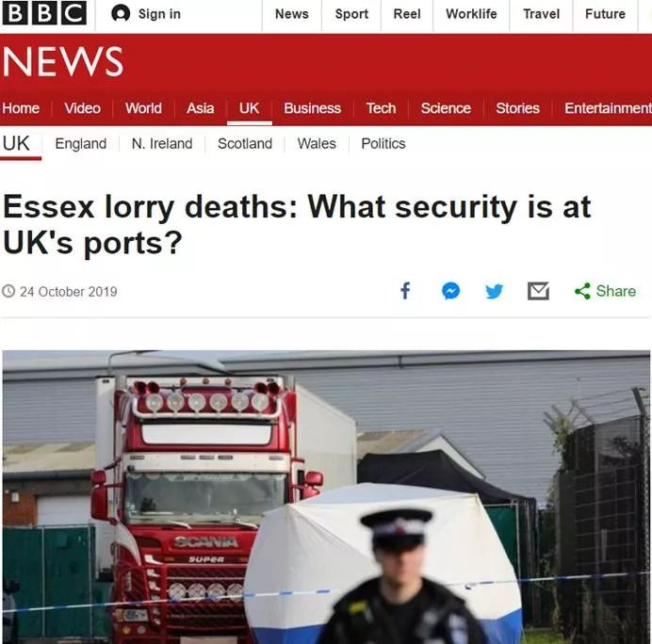Open the green Share button

(605, 291)
